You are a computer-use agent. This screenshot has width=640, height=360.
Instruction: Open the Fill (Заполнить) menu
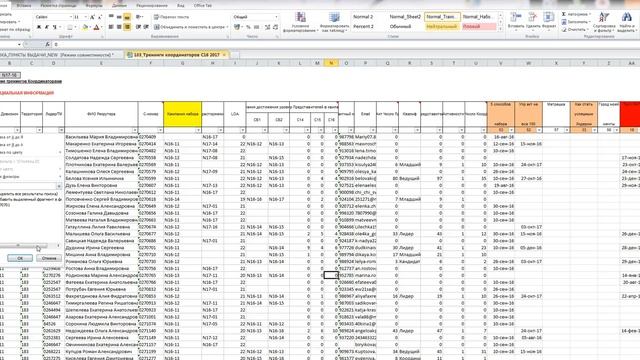pyautogui.click(x=576, y=22)
